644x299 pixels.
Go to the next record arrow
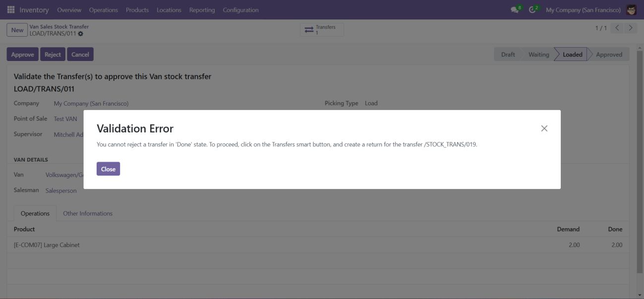click(630, 28)
